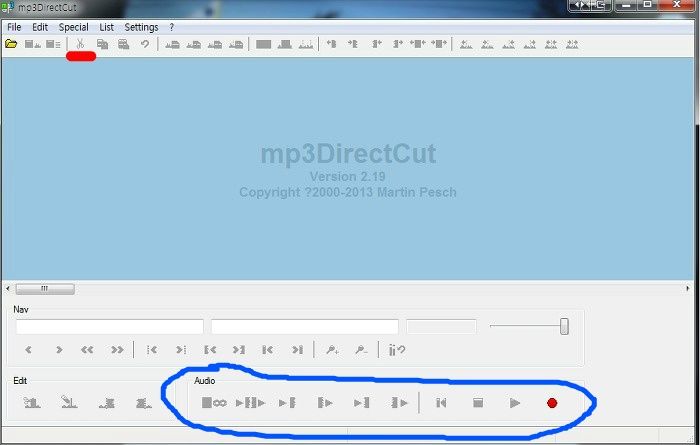
Task: Click the waveform display area
Action: tap(347, 169)
